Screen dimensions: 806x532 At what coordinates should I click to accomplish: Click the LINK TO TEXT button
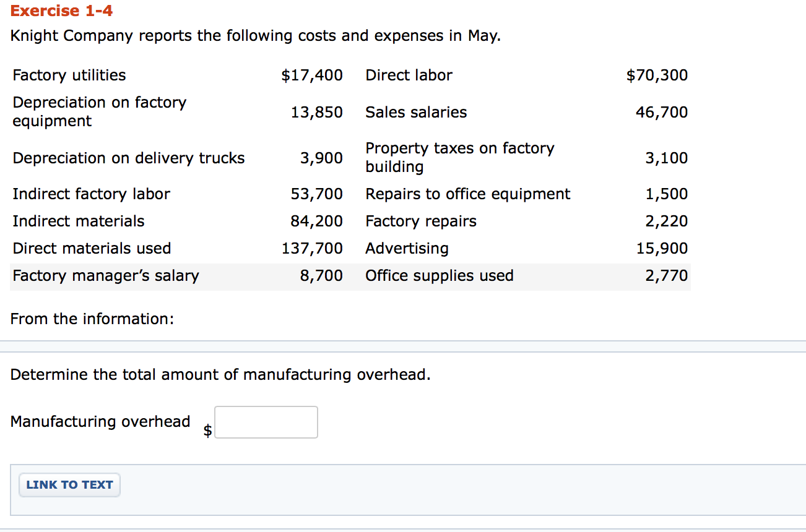coord(69,485)
